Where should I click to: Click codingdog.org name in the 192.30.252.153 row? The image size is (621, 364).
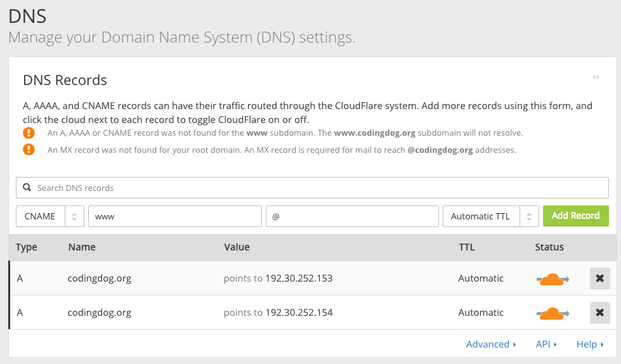pos(100,278)
